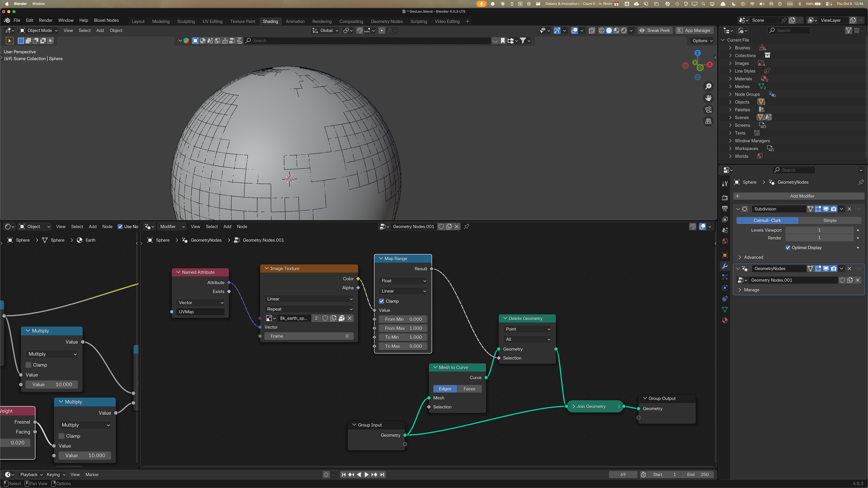This screenshot has width=868, height=488.
Task: Toggle X-ray in viewport header
Action: [x=592, y=31]
